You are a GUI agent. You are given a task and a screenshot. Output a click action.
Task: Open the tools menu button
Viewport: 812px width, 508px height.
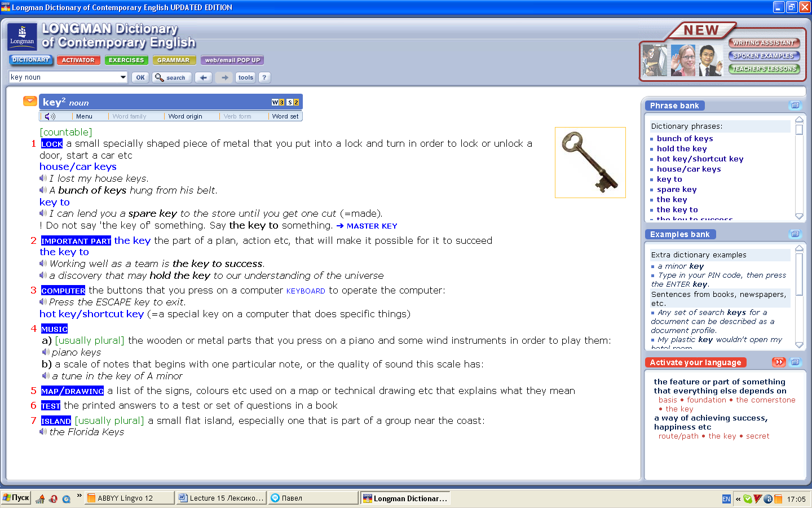click(245, 77)
